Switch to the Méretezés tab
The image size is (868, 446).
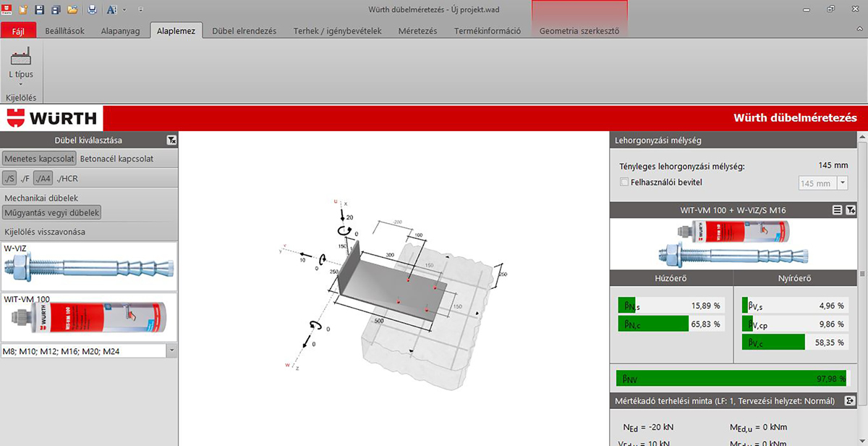[417, 31]
